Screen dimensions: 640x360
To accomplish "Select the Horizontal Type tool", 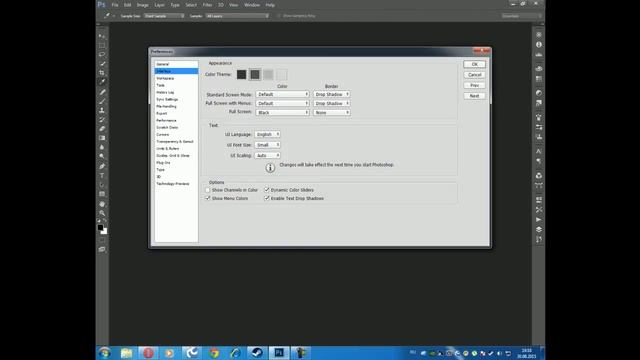I will coord(102,176).
